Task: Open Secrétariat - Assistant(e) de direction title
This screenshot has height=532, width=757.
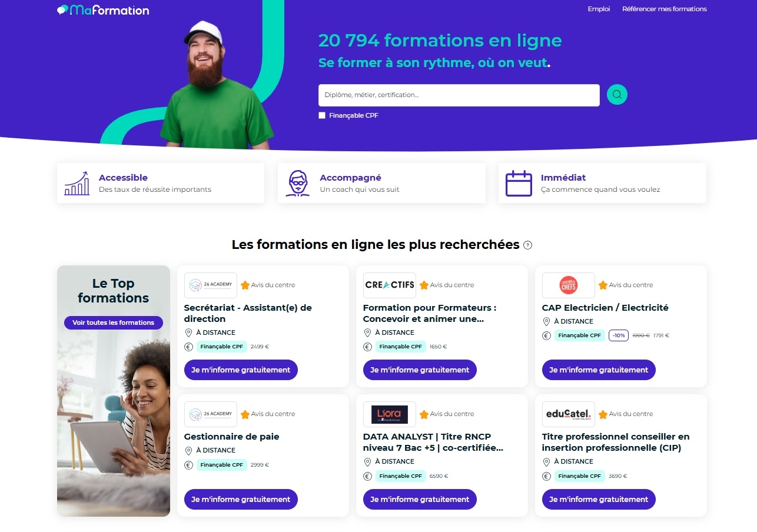Action: point(248,313)
